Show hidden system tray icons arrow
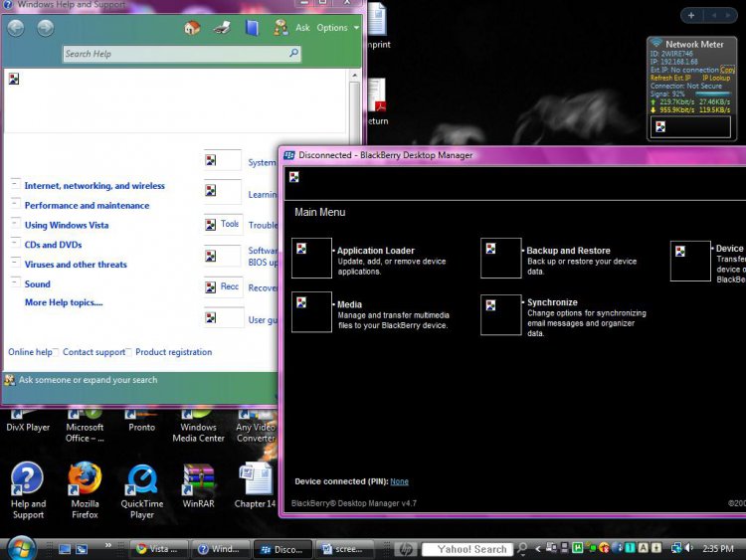The image size is (746, 560). (x=538, y=549)
